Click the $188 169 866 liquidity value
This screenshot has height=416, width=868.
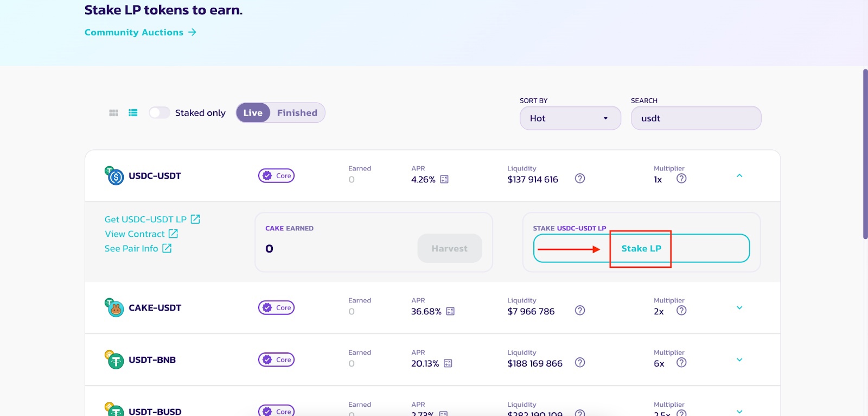pyautogui.click(x=535, y=364)
